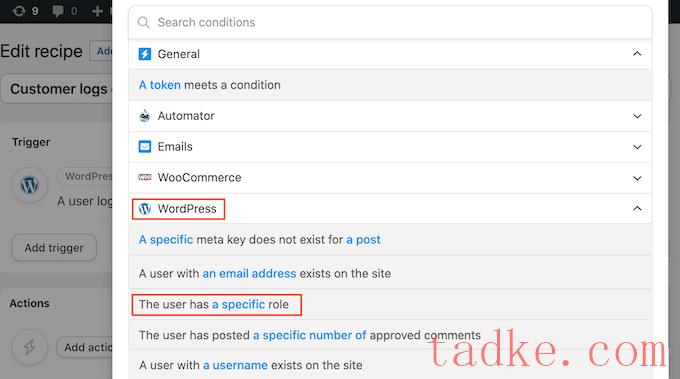Click the WordPress logo in conditions list
The width and height of the screenshot is (680, 379).
point(144,209)
